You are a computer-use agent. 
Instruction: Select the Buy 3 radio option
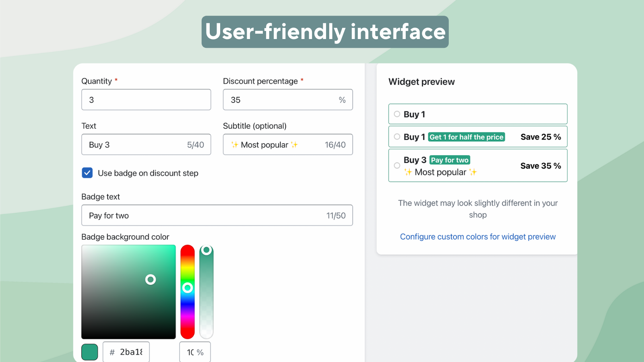397,166
